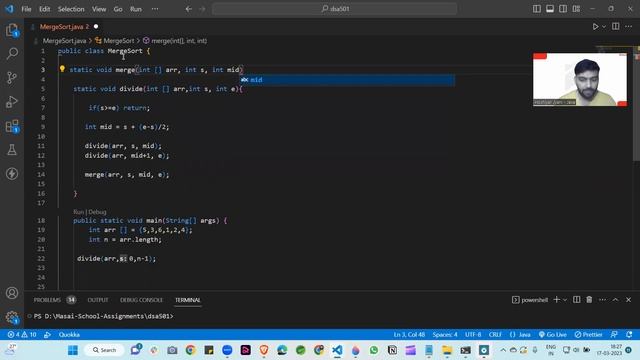This screenshot has width=640, height=360.
Task: Maximize the panel with the up chevron
Action: click(x=615, y=300)
